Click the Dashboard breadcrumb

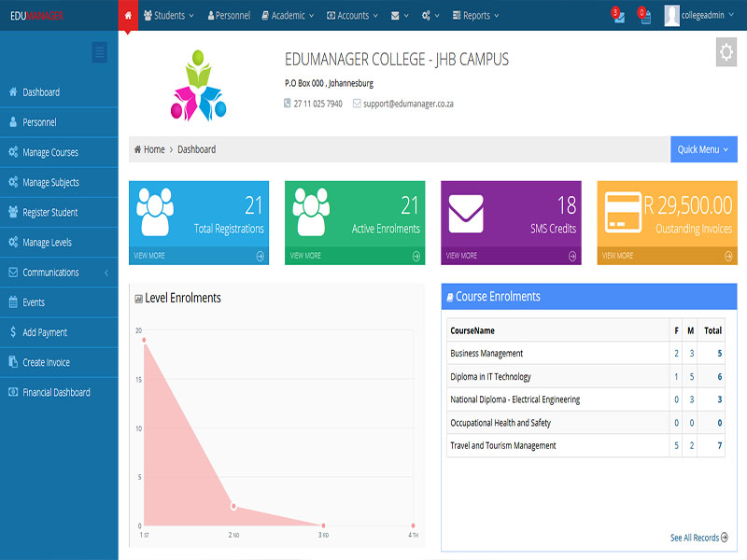click(x=196, y=149)
